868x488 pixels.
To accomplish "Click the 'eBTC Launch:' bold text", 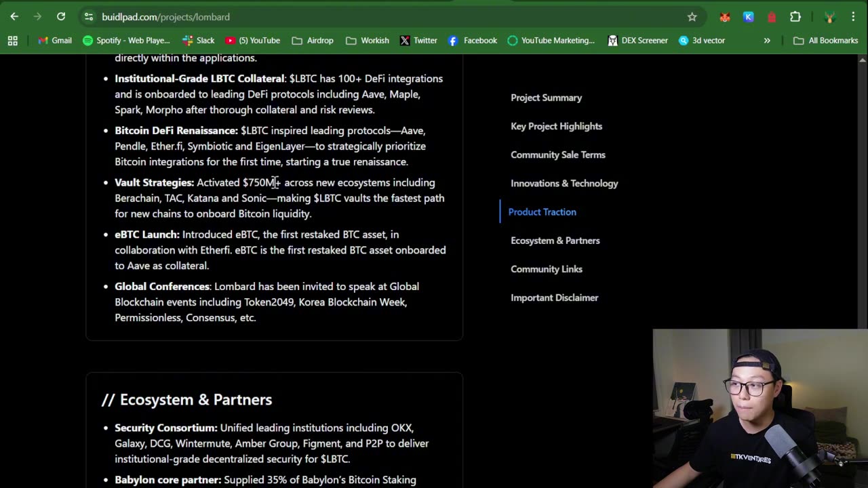I will 147,235.
